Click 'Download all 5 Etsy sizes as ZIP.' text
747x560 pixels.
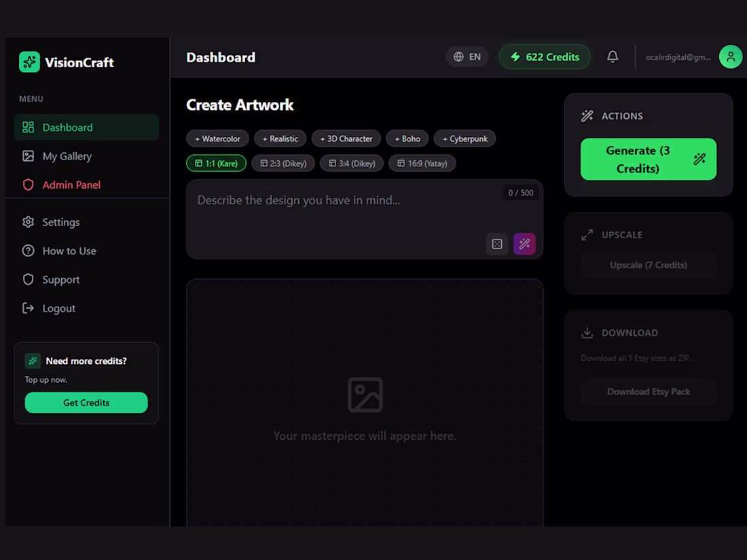[636, 358]
